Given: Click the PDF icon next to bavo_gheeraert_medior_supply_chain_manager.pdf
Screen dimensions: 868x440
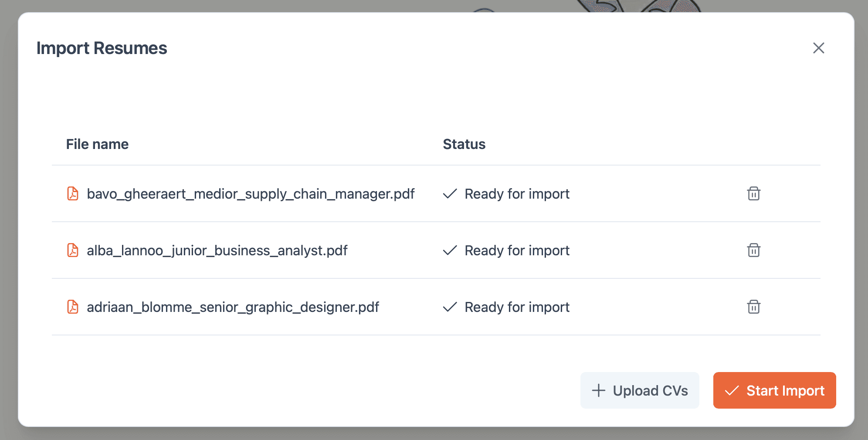Looking at the screenshot, I should 73,194.
